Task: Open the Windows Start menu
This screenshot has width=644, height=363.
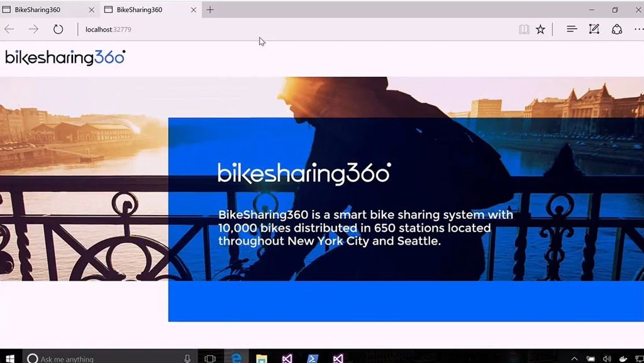Action: tap(10, 359)
